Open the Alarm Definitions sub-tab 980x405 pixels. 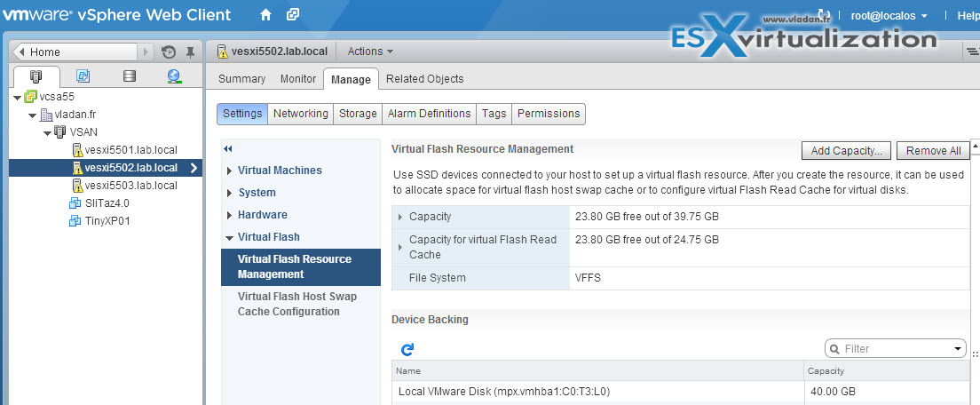tap(430, 114)
